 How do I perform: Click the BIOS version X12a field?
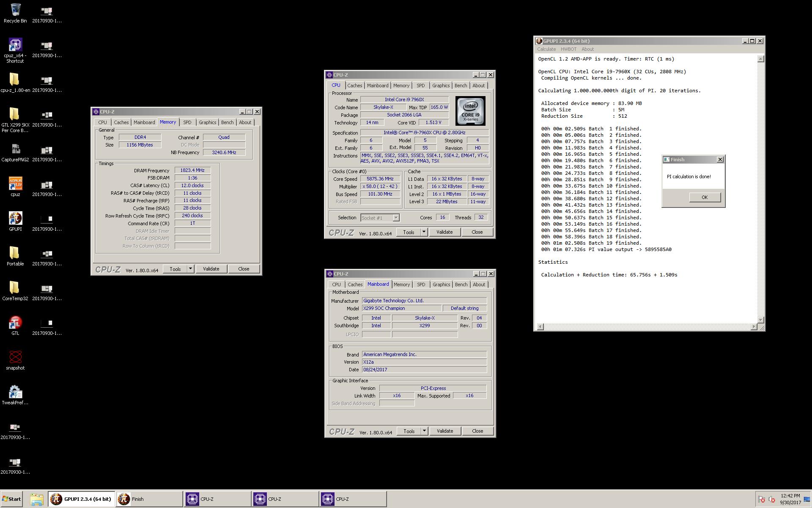pos(424,362)
